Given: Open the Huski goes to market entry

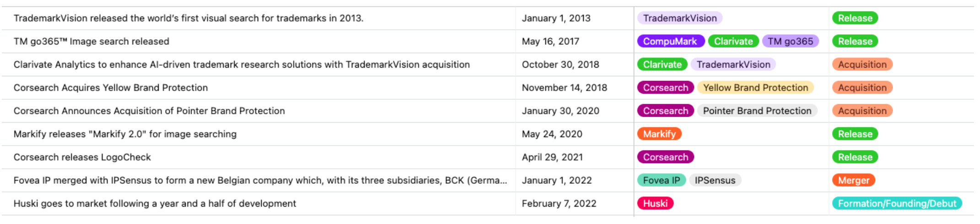Looking at the screenshot, I should 155,203.
